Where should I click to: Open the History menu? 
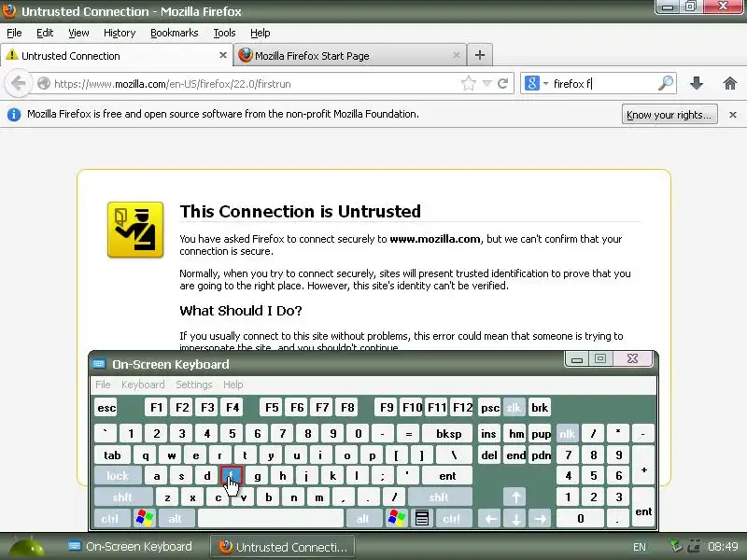pos(120,33)
